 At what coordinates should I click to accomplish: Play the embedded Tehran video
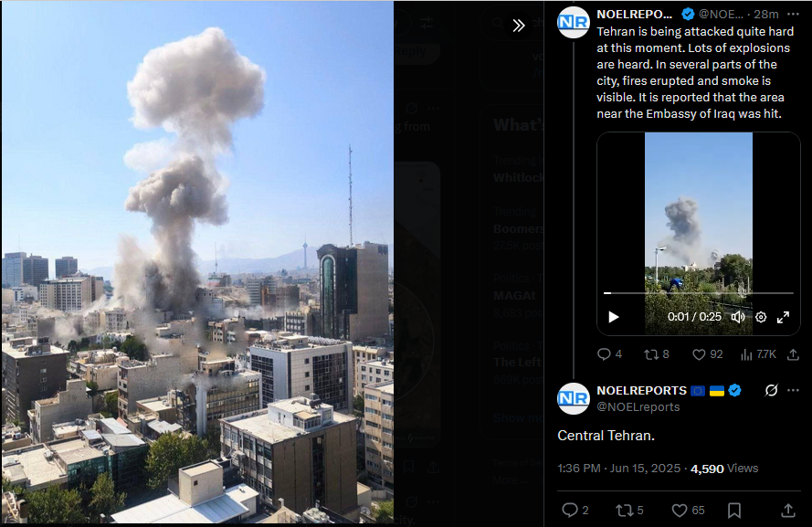tap(614, 317)
